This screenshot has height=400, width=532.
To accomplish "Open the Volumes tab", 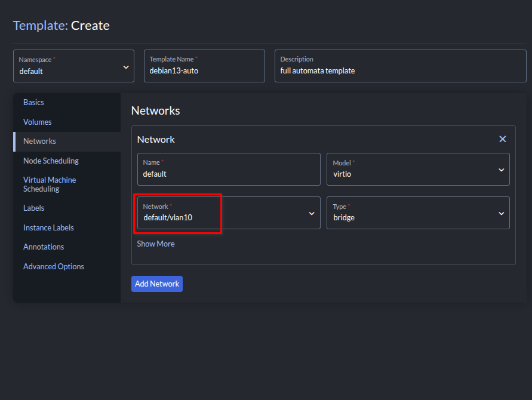I will (37, 122).
